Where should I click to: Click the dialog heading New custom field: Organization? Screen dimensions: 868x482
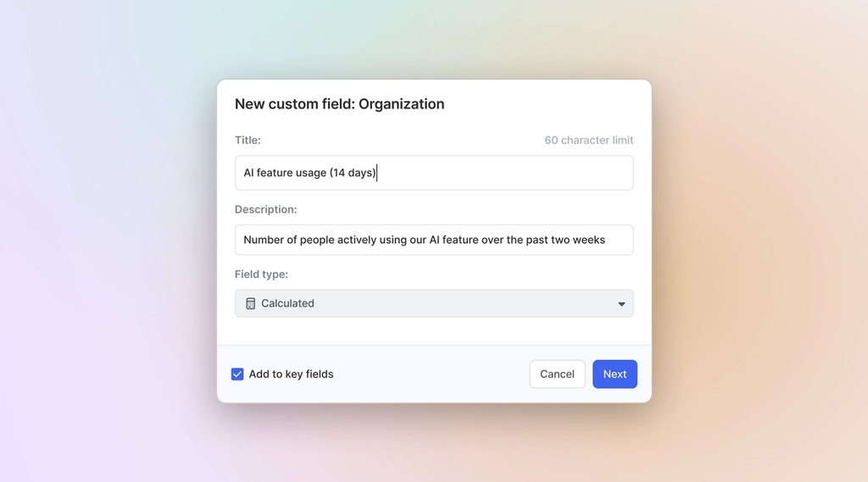(339, 104)
